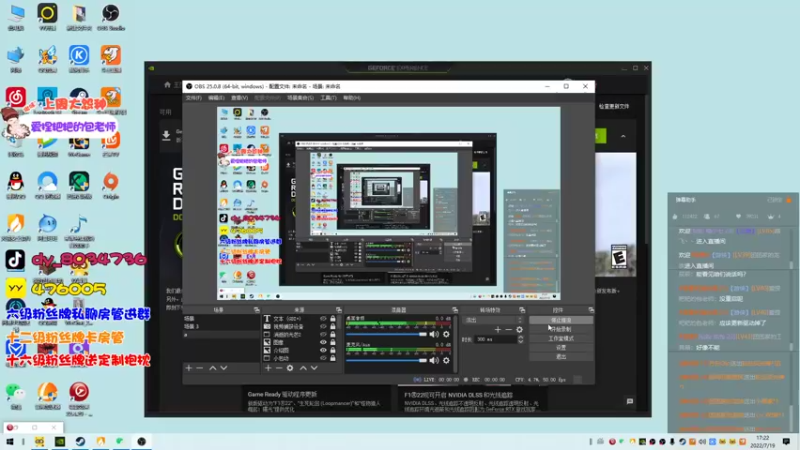Pop out the 场景 dock panel
Image resolution: width=800 pixels, height=450 pixels.
click(256, 310)
